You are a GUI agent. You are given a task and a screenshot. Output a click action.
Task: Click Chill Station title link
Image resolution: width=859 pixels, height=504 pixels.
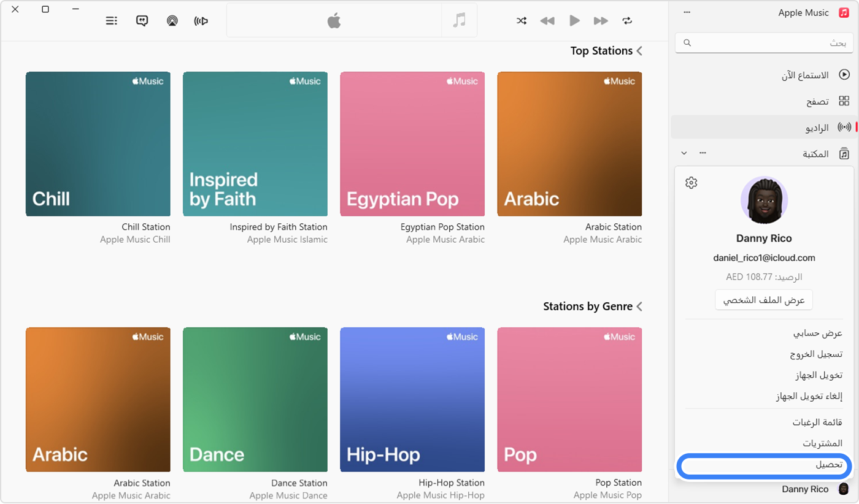[x=146, y=227]
